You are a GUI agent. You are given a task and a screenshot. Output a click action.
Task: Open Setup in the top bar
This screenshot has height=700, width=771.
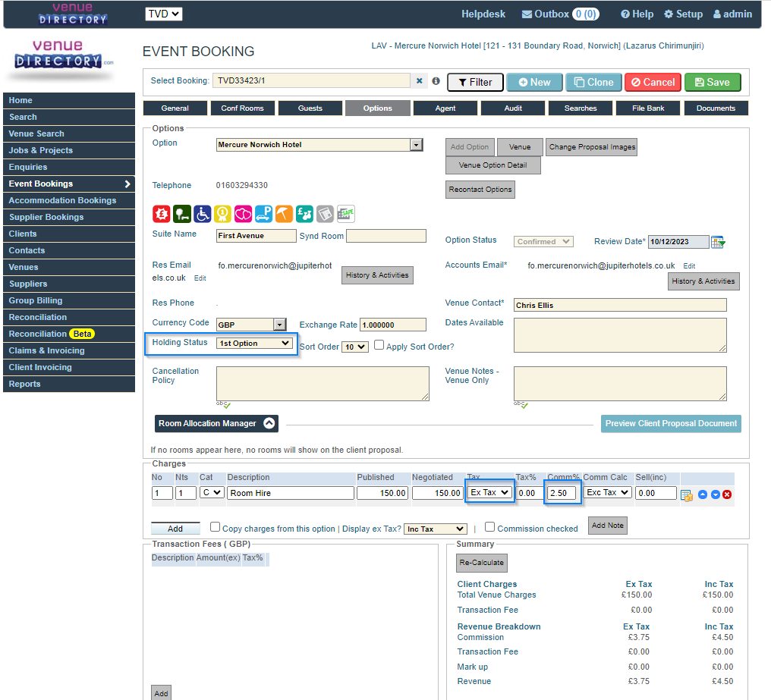pyautogui.click(x=683, y=14)
